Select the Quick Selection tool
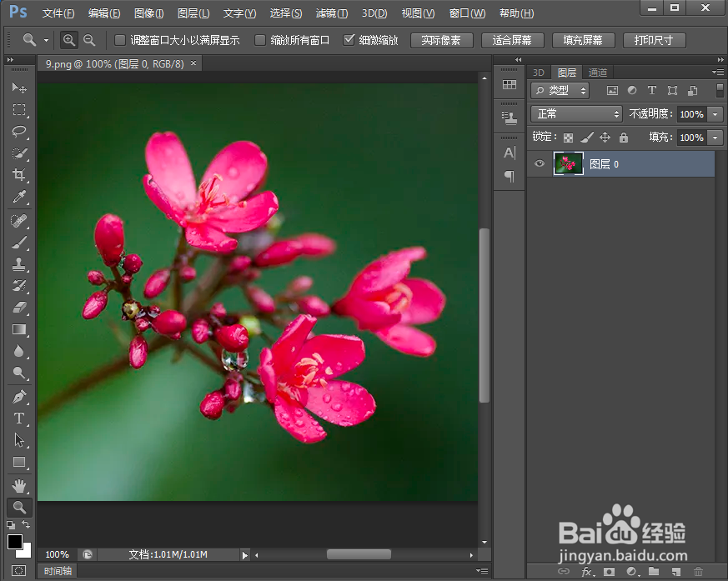728x581 pixels. pos(19,153)
